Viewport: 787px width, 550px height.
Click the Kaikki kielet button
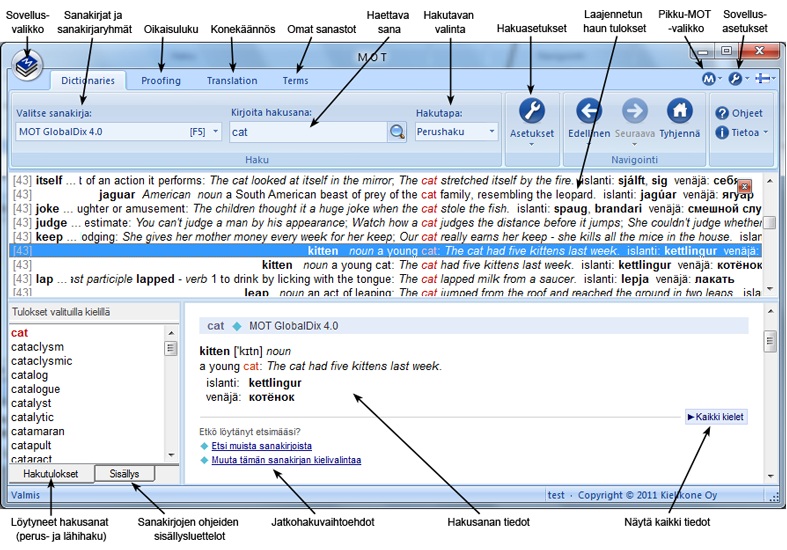point(716,417)
